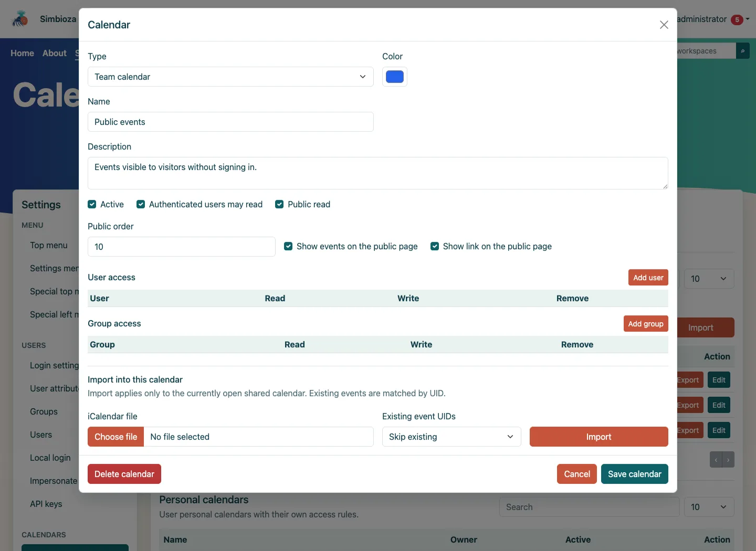Viewport: 756px width, 551px height.
Task: Click the Cancel button
Action: coord(577,474)
